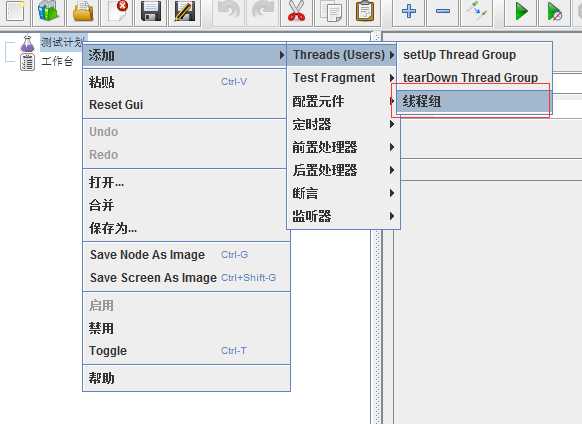Image resolution: width=582 pixels, height=424 pixels.
Task: Click the 工作台 workbench icon in the tree
Action: tap(27, 62)
